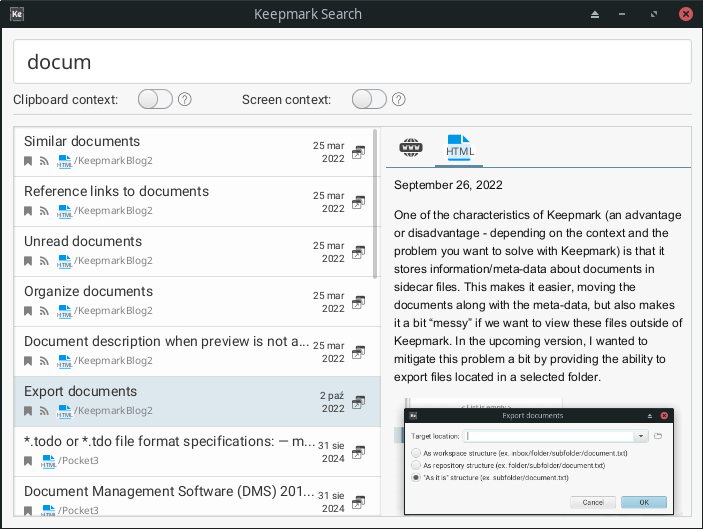Open 'Reference links to documents' external icon
Image resolution: width=703 pixels, height=529 pixels.
(x=358, y=202)
